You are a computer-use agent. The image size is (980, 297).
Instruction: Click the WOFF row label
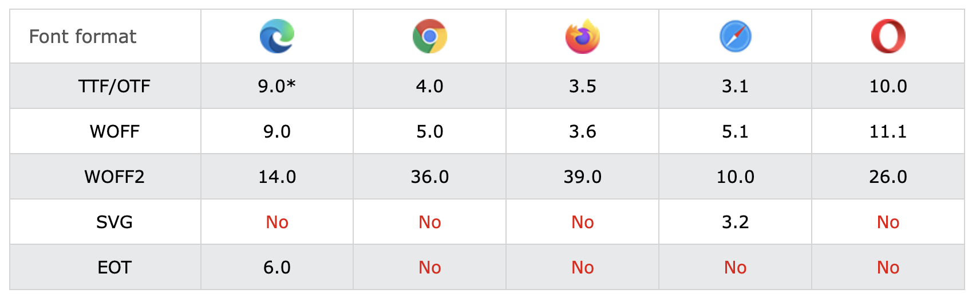point(114,131)
